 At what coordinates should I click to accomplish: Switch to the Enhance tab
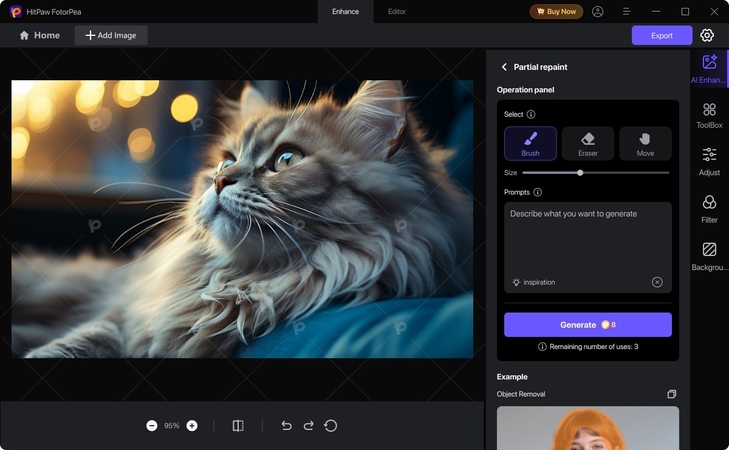point(345,11)
